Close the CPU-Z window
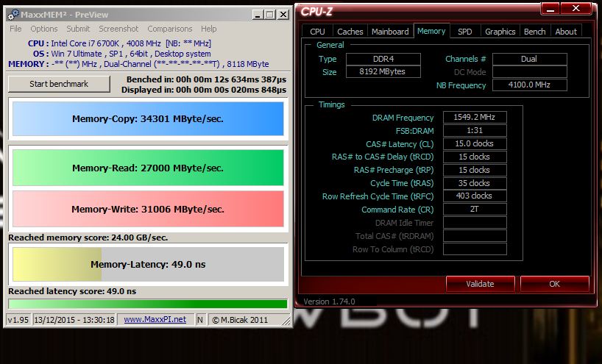This screenshot has height=364, width=602. click(x=576, y=8)
